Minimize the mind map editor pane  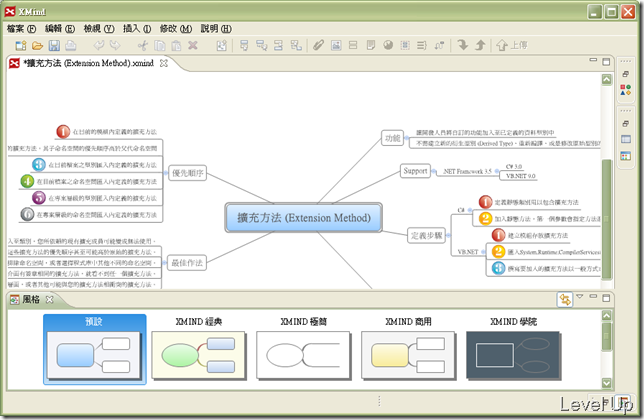tap(593, 60)
